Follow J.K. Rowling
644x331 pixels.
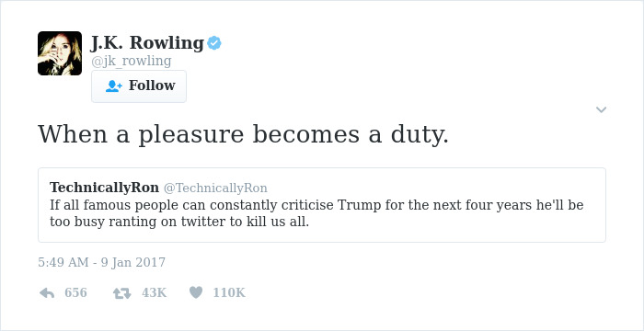[x=139, y=86]
